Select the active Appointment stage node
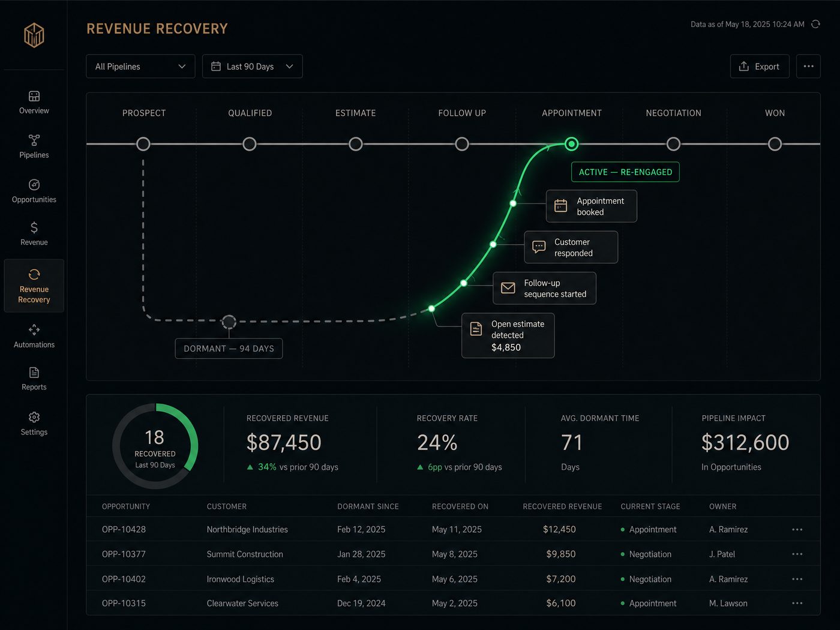 click(x=572, y=144)
